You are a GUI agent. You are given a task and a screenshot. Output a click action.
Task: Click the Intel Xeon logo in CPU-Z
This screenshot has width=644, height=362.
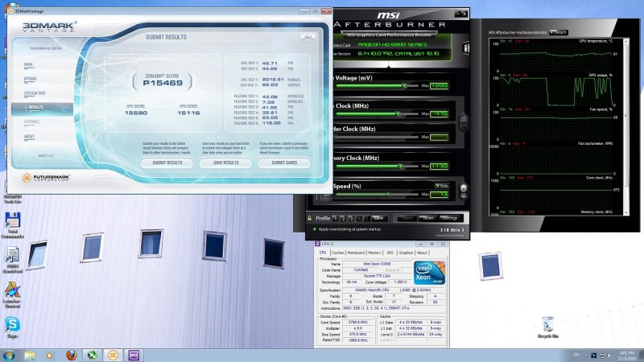click(x=429, y=273)
